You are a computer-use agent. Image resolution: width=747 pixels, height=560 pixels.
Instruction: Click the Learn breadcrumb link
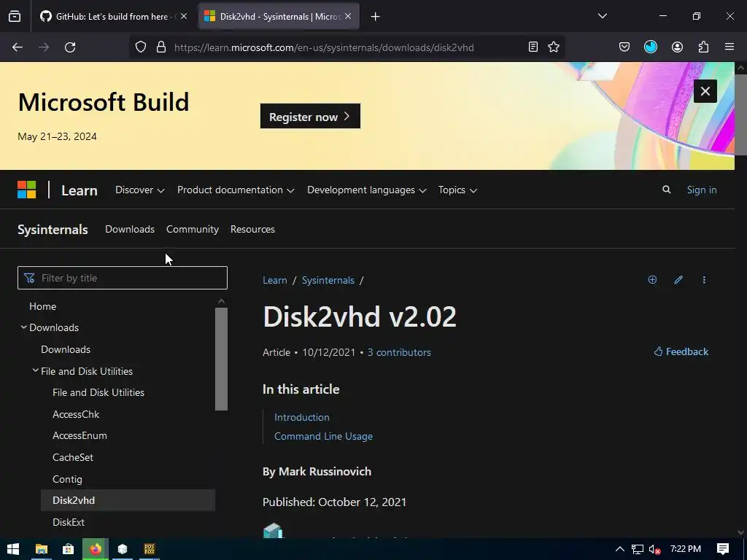coord(275,280)
